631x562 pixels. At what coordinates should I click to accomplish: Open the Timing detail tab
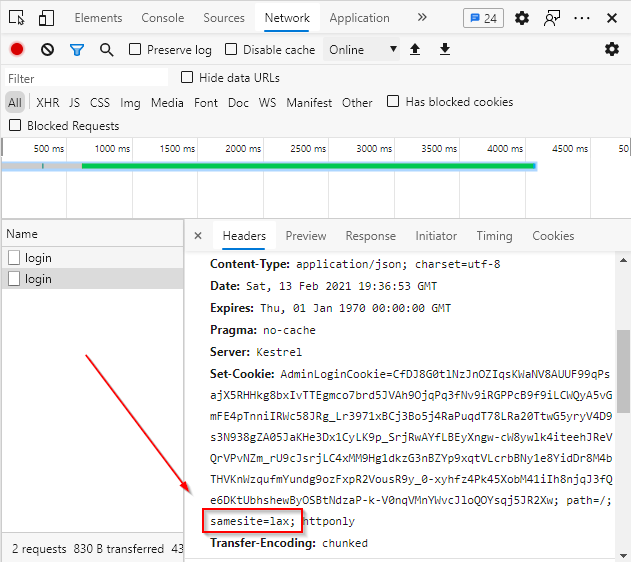tap(494, 236)
